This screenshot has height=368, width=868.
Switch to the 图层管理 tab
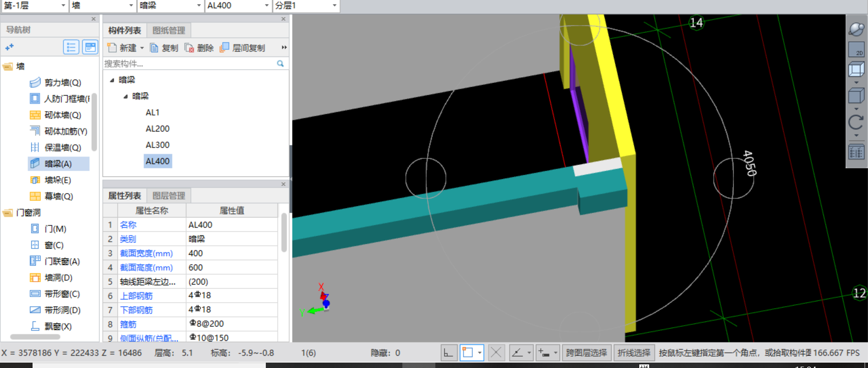169,196
